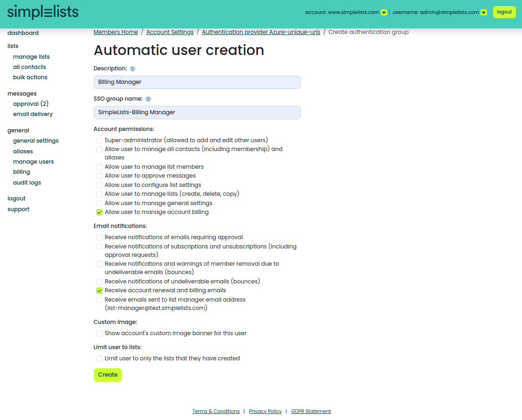This screenshot has height=420, width=522.
Task: Open email delivery in sidebar
Action: point(33,114)
